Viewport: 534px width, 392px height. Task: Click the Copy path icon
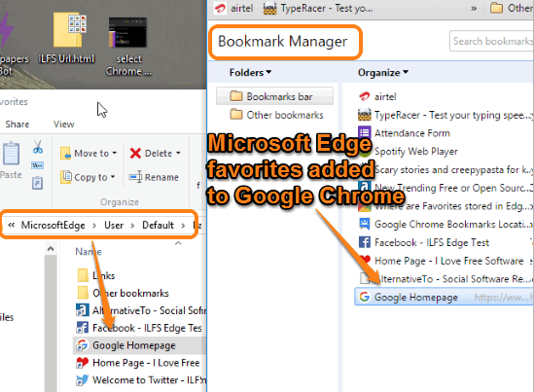point(38,166)
